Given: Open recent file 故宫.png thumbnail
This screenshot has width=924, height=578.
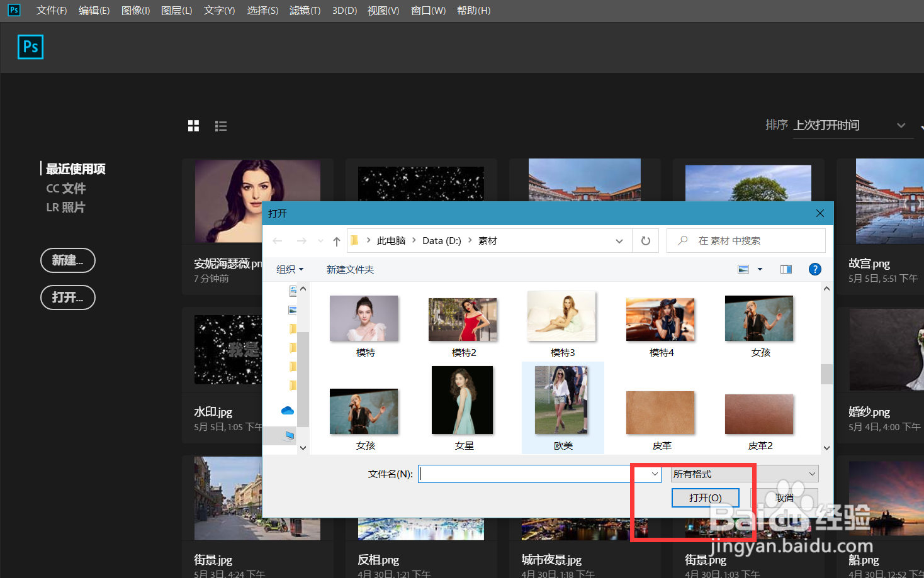Looking at the screenshot, I should click(x=889, y=201).
